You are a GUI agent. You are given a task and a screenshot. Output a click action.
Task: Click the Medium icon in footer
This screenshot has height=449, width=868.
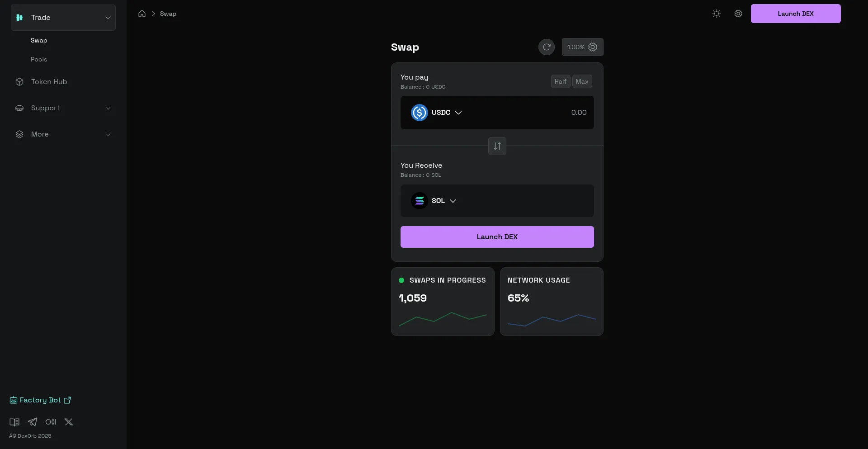tap(51, 422)
